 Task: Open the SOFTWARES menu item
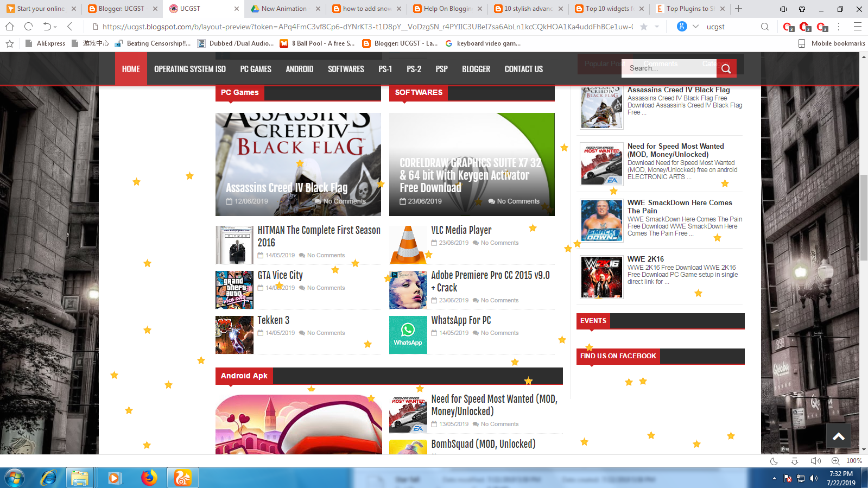click(x=346, y=69)
